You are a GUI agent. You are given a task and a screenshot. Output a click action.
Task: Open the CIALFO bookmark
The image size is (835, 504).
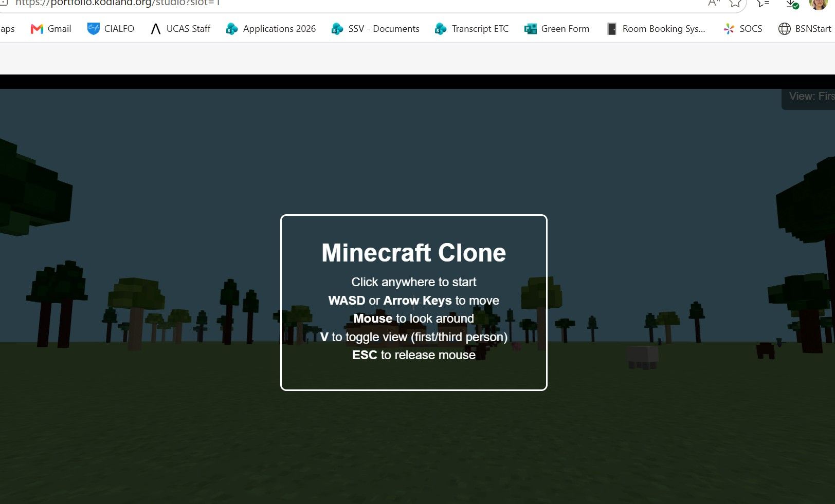(111, 29)
